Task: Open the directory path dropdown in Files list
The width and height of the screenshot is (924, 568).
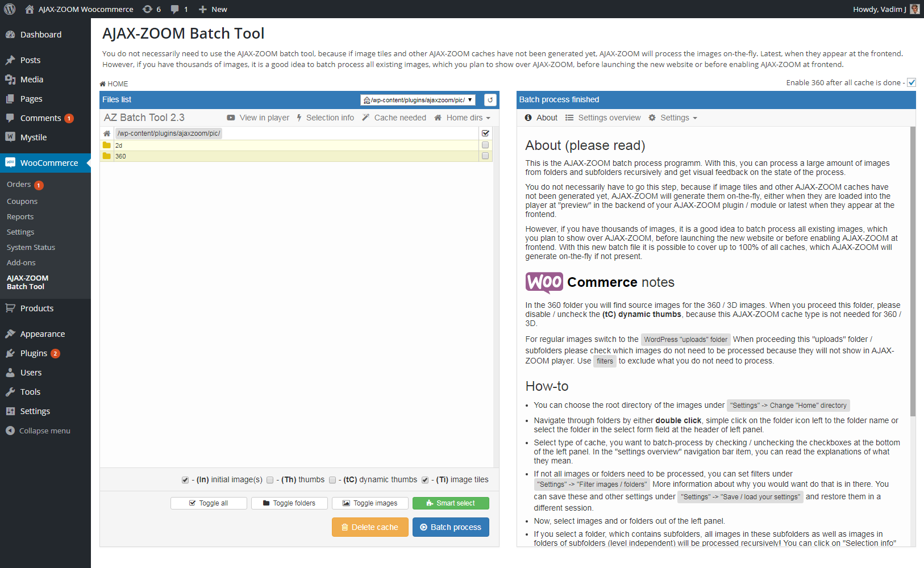Action: pyautogui.click(x=418, y=100)
